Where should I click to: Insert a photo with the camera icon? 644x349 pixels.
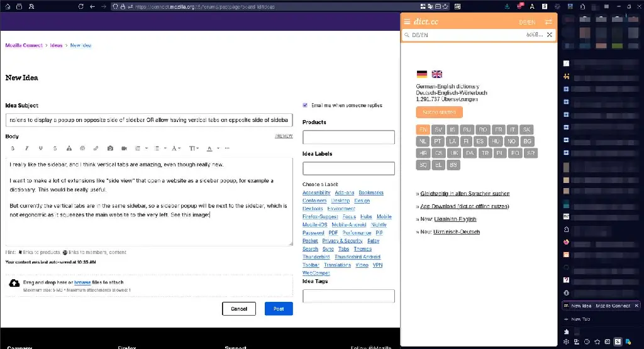pos(110,148)
